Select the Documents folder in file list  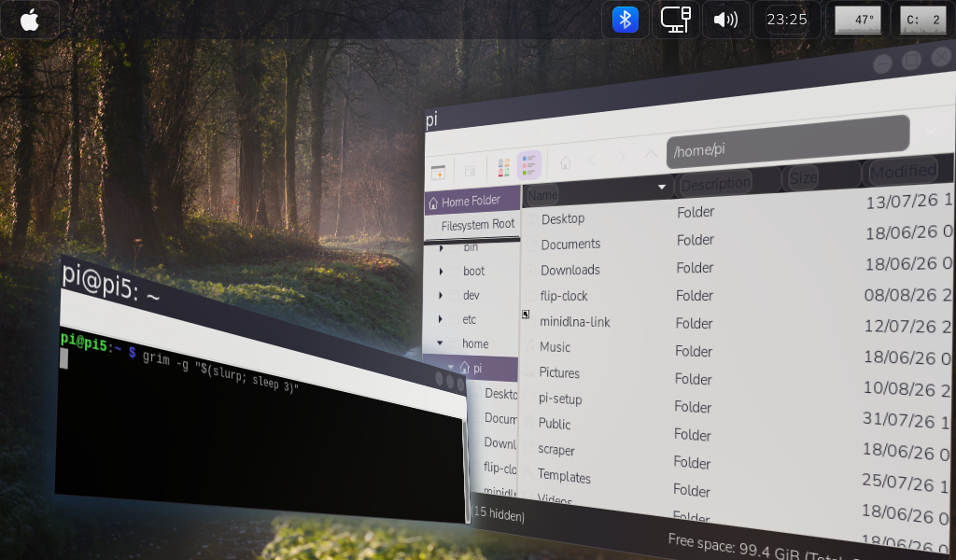coord(570,245)
